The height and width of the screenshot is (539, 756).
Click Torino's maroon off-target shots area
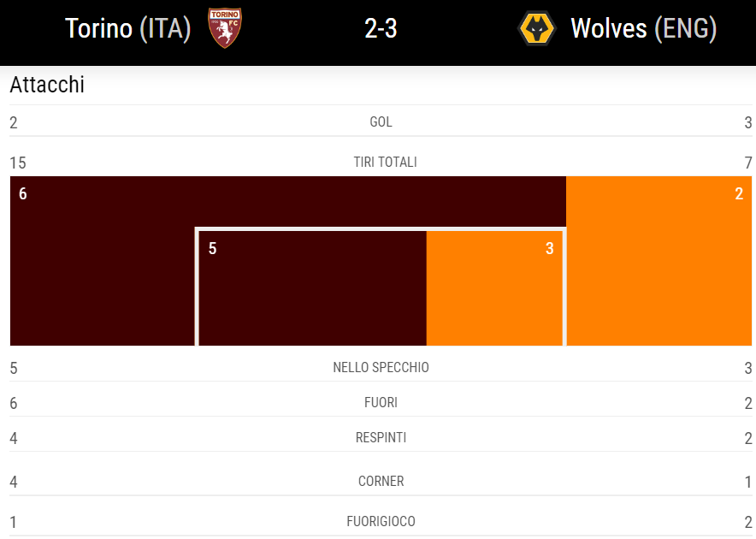[103, 257]
